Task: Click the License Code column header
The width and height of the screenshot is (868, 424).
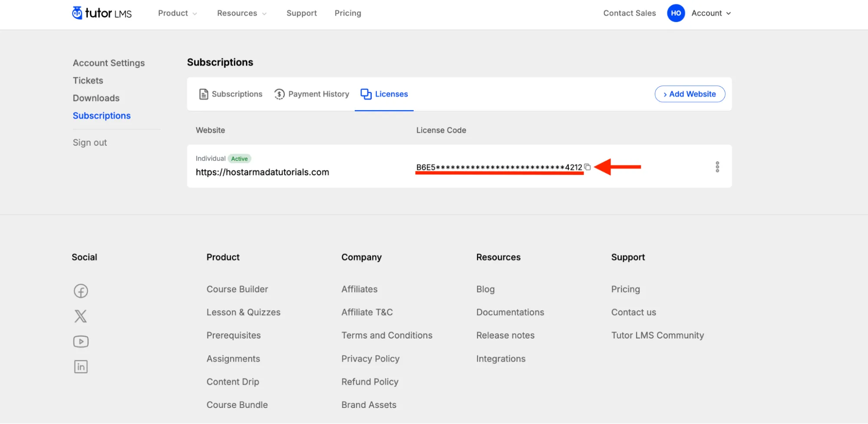Action: (x=441, y=130)
